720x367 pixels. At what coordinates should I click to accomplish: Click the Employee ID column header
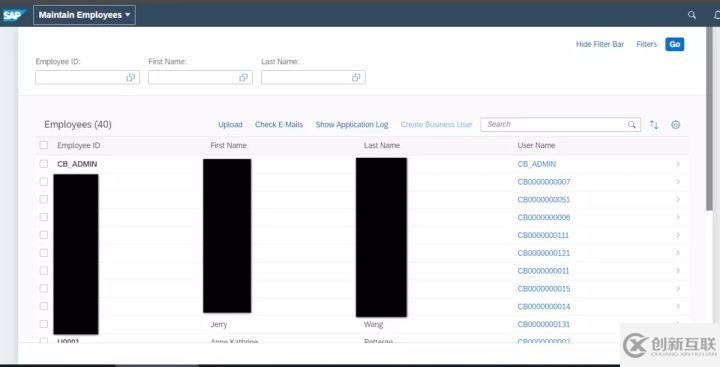pos(79,145)
